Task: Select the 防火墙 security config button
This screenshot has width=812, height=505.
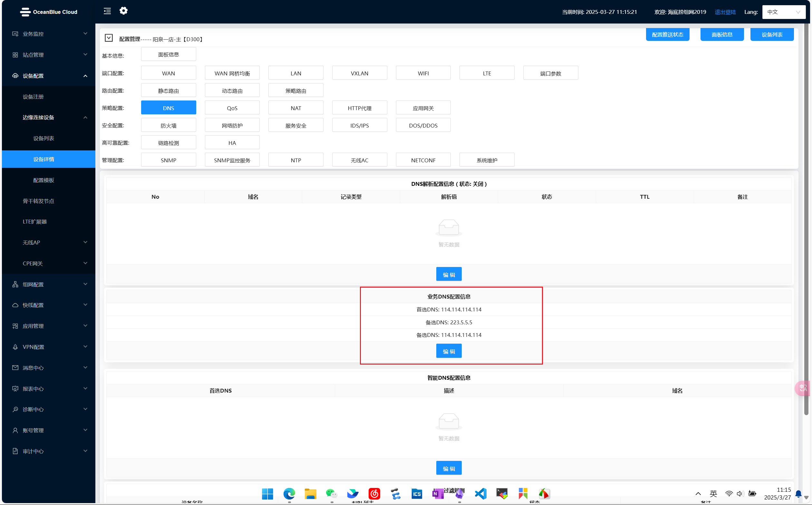Action: pyautogui.click(x=169, y=125)
